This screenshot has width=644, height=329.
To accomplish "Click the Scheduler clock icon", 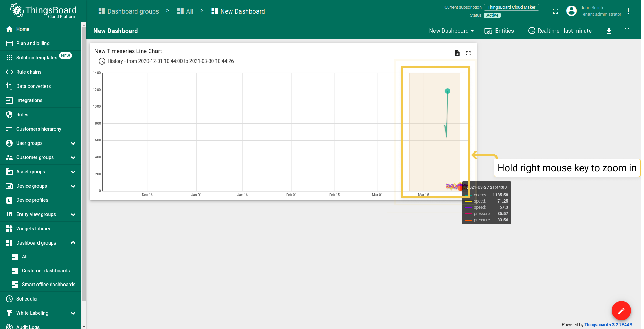I will (9, 299).
